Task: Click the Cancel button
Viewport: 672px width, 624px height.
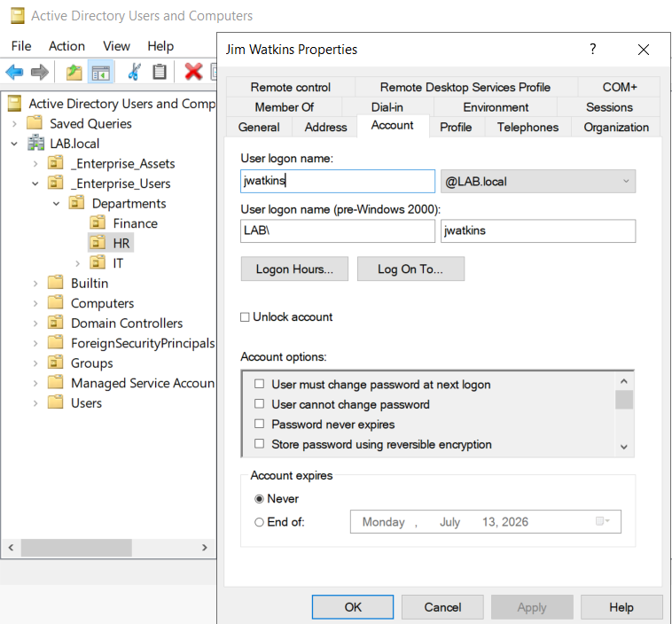Action: coord(442,607)
